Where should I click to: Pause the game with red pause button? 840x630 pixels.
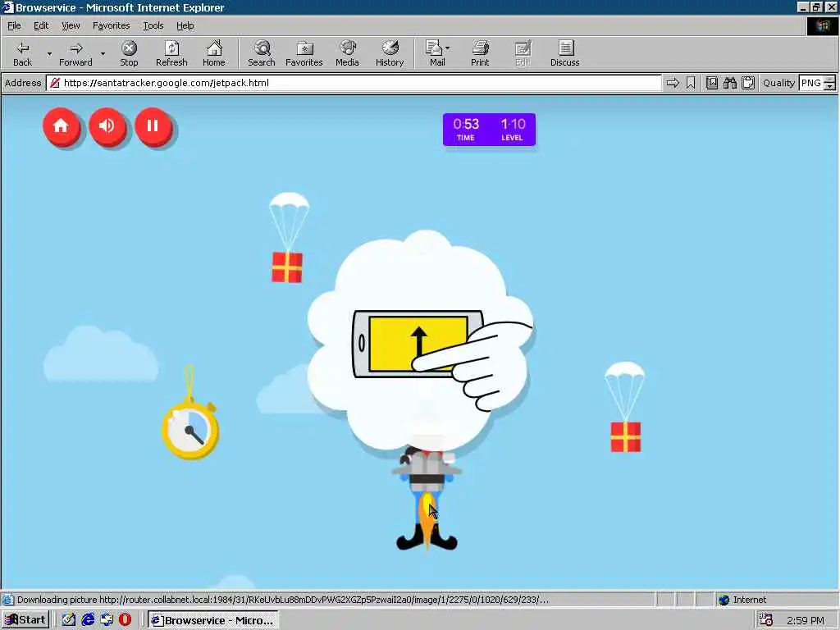153,126
